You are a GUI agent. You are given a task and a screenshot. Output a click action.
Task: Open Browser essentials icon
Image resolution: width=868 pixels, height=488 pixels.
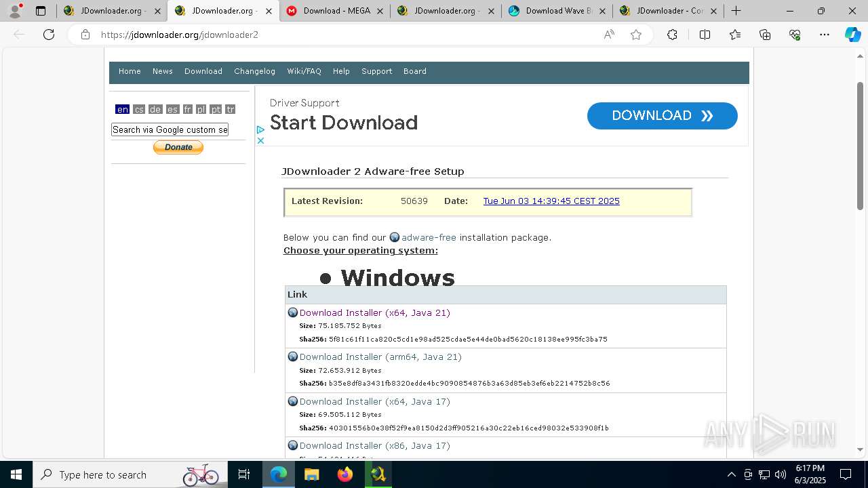(x=795, y=35)
